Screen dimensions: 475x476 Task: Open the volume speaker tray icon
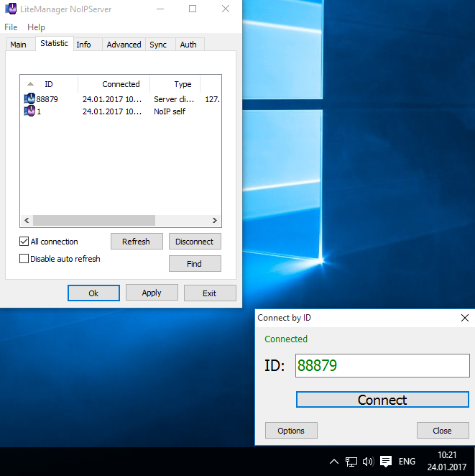point(368,462)
